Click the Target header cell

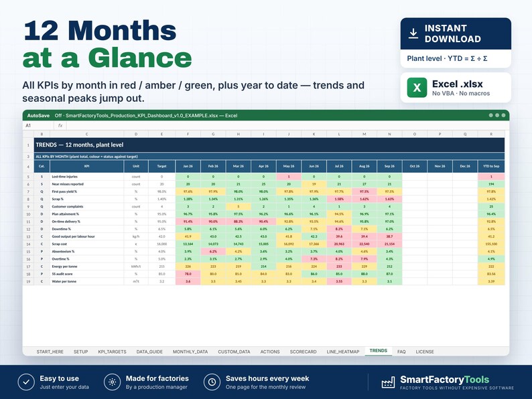(162, 166)
